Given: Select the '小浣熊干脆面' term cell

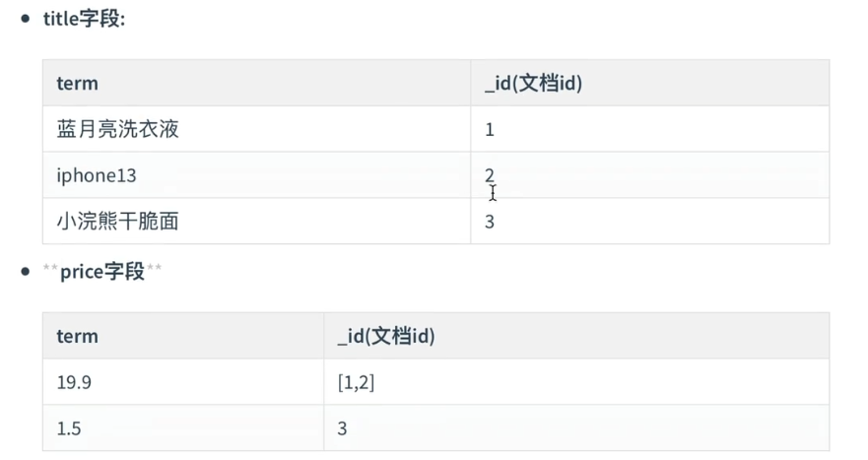Looking at the screenshot, I should tap(117, 222).
